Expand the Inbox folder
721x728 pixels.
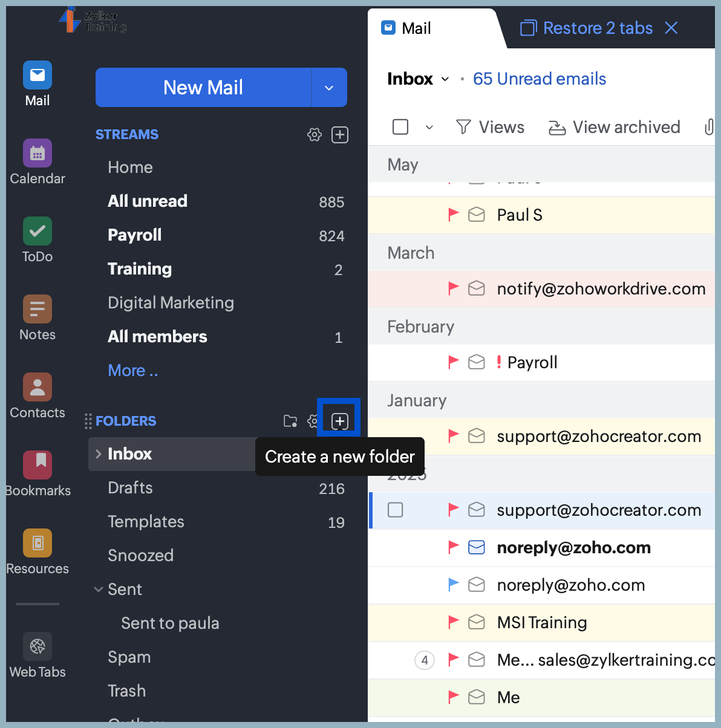[x=99, y=454]
